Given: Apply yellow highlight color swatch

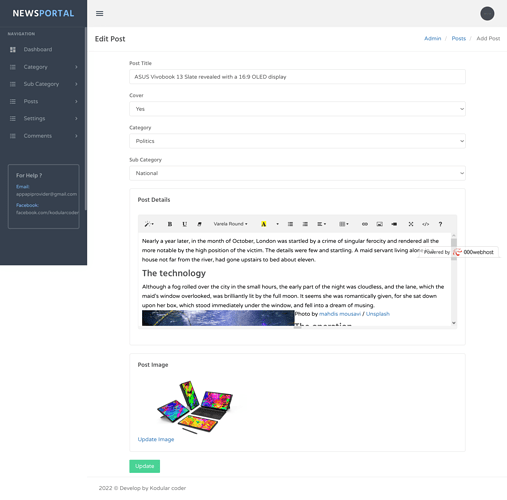Looking at the screenshot, I should [x=263, y=224].
